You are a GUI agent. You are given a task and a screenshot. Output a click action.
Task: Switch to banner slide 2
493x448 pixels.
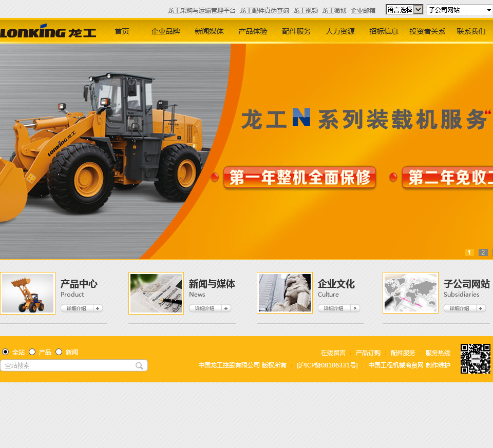[483, 252]
